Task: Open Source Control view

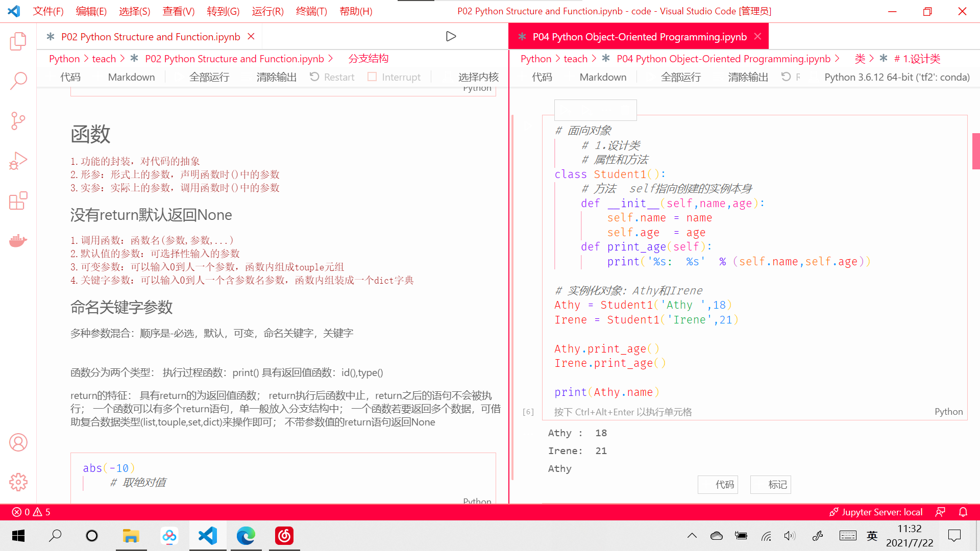Action: click(x=18, y=121)
